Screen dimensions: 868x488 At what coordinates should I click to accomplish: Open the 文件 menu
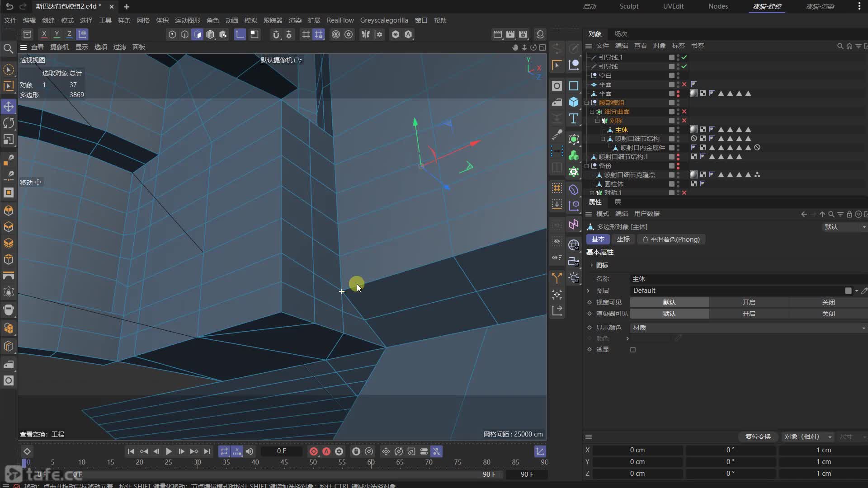click(10, 20)
